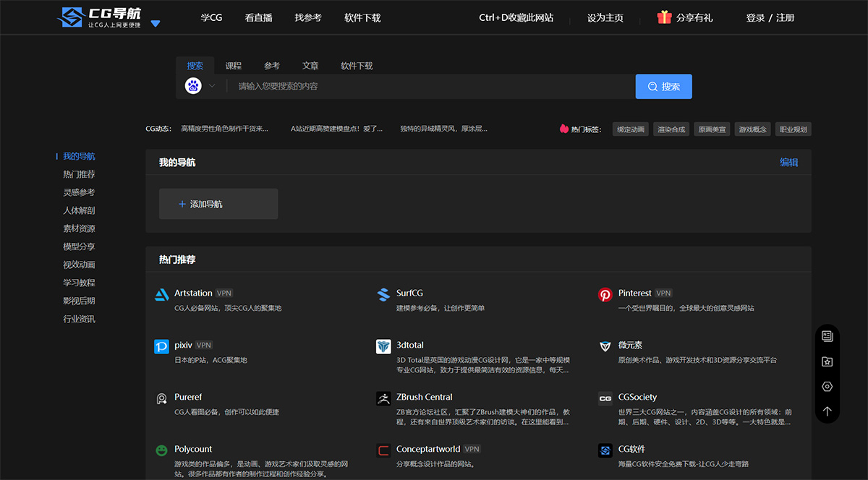Image resolution: width=868 pixels, height=480 pixels.
Task: Click the ZBrush Central icon
Action: pyautogui.click(x=383, y=398)
